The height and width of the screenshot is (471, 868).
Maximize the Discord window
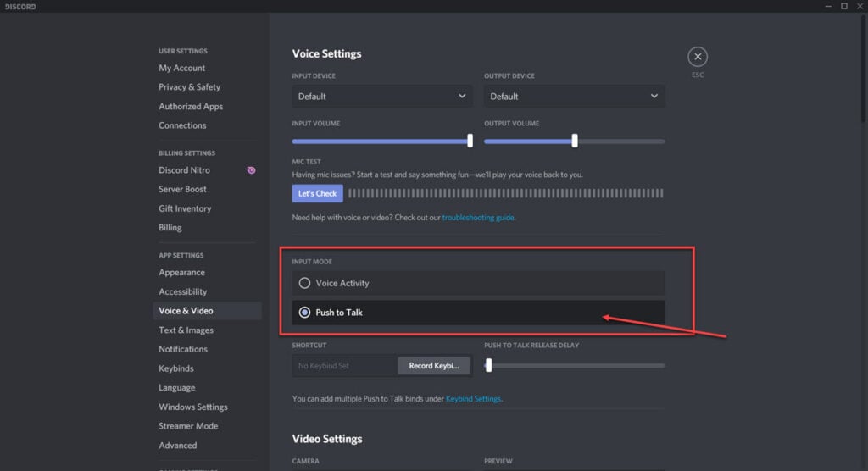844,6
